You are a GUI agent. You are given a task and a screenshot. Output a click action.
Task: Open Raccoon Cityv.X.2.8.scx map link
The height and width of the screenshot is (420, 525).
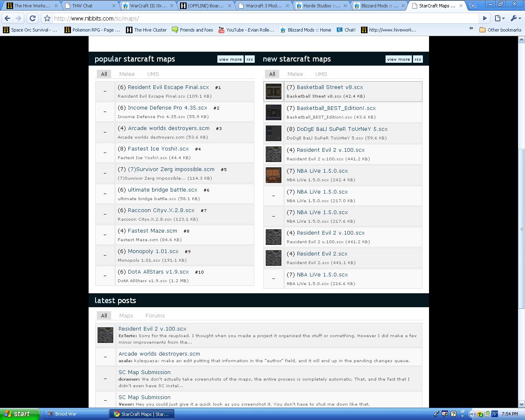pyautogui.click(x=161, y=210)
